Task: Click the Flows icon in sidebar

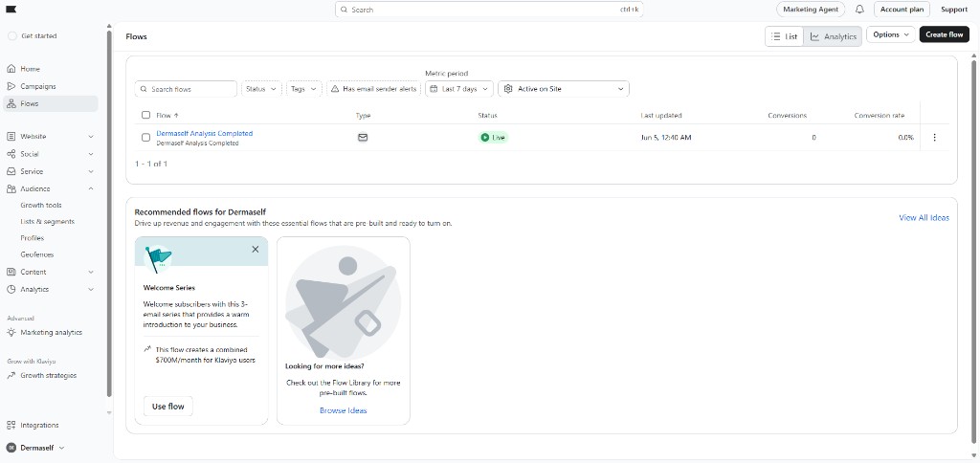Action: coord(11,103)
